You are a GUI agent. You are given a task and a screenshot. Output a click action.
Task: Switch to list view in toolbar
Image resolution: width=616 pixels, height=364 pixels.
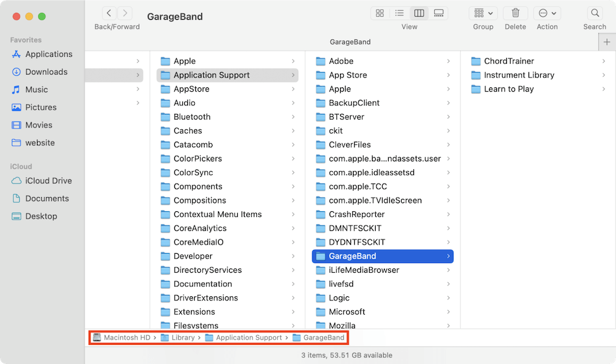coord(399,13)
